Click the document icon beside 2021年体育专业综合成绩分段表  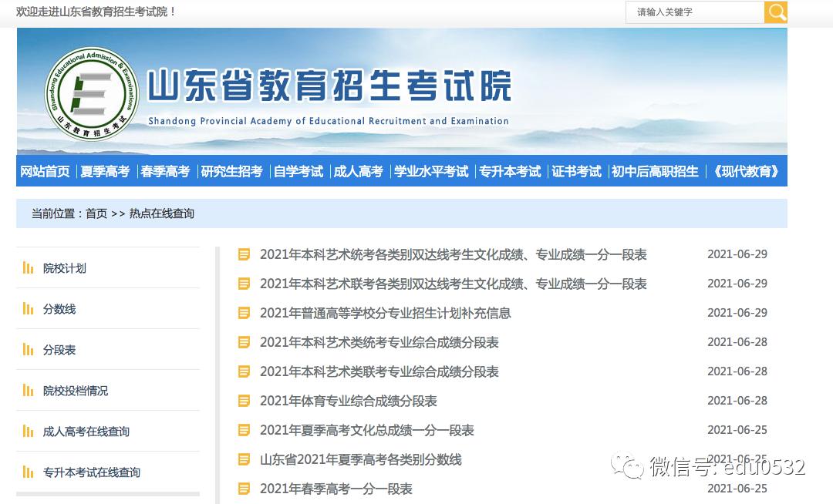244,401
